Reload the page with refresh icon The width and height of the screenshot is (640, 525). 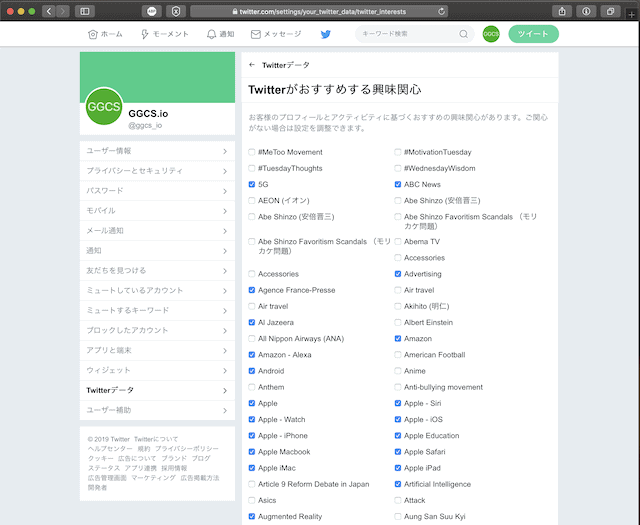pyautogui.click(x=441, y=11)
